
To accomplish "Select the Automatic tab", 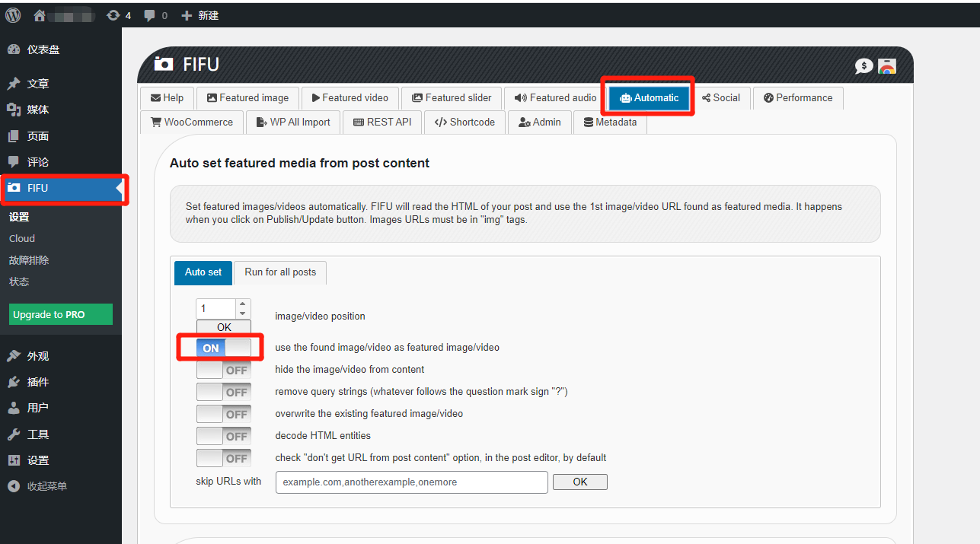I will [x=649, y=98].
